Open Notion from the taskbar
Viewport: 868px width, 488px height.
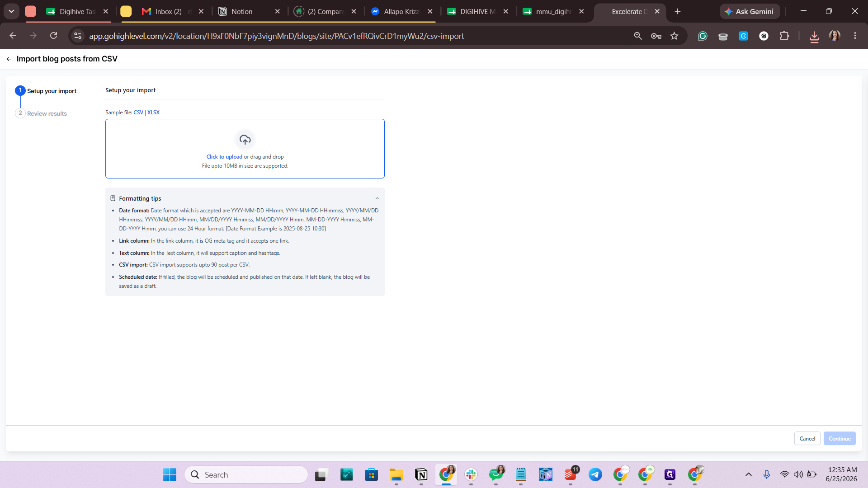421,474
